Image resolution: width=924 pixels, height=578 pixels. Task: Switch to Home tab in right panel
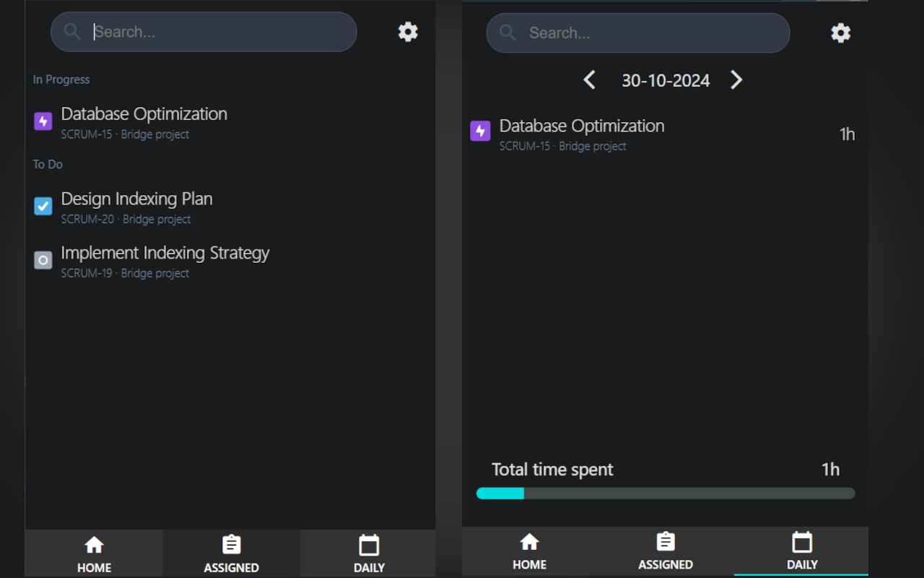pyautogui.click(x=529, y=551)
